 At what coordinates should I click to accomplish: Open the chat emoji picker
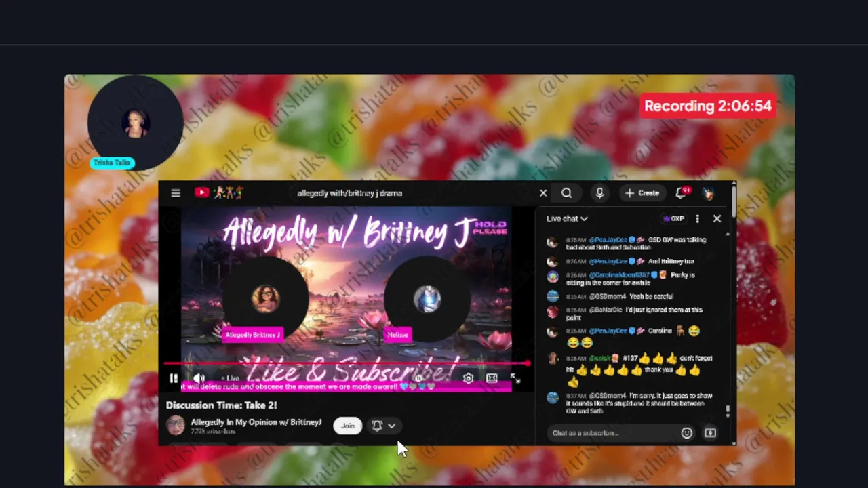(x=687, y=433)
